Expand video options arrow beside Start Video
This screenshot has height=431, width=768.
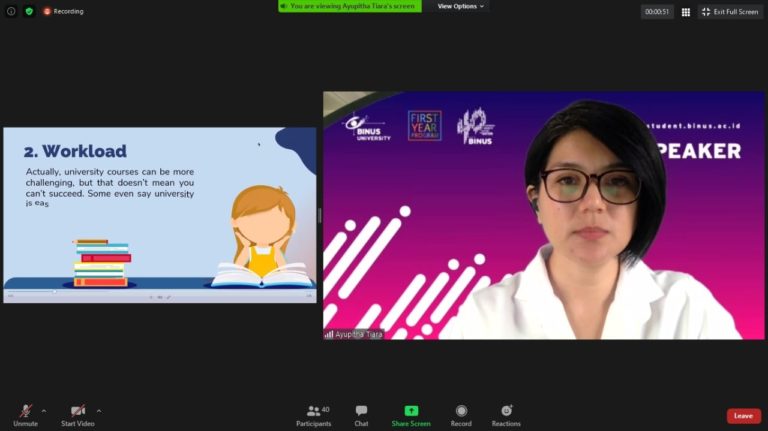click(x=98, y=410)
